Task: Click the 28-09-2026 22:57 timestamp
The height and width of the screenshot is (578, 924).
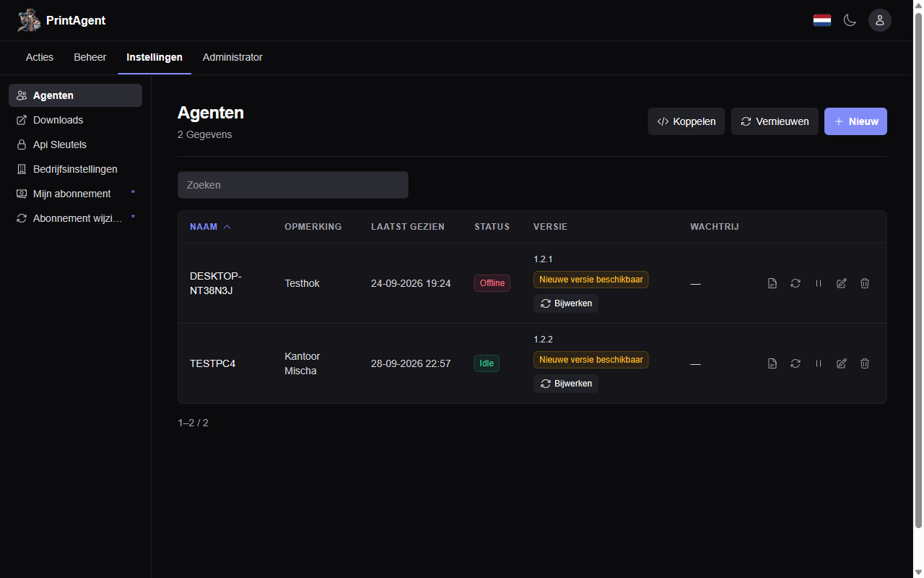Action: pos(411,363)
